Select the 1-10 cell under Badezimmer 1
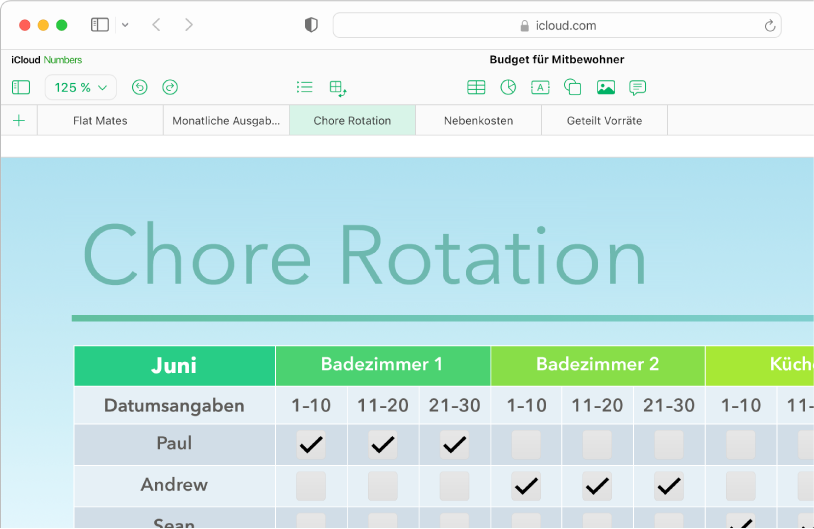814x529 pixels. click(x=311, y=405)
